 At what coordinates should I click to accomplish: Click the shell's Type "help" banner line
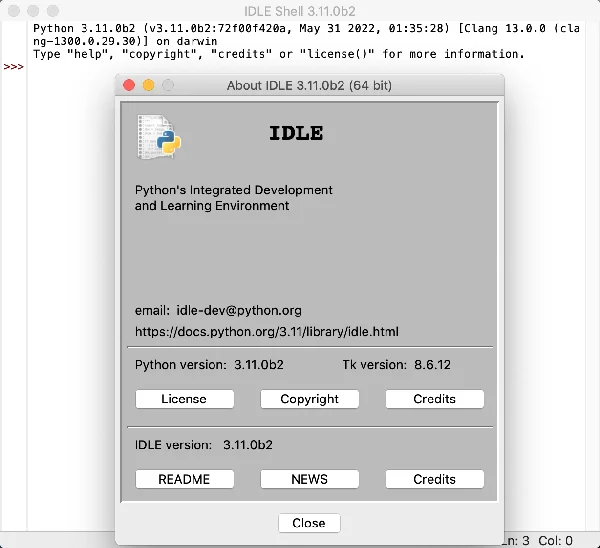coord(279,54)
